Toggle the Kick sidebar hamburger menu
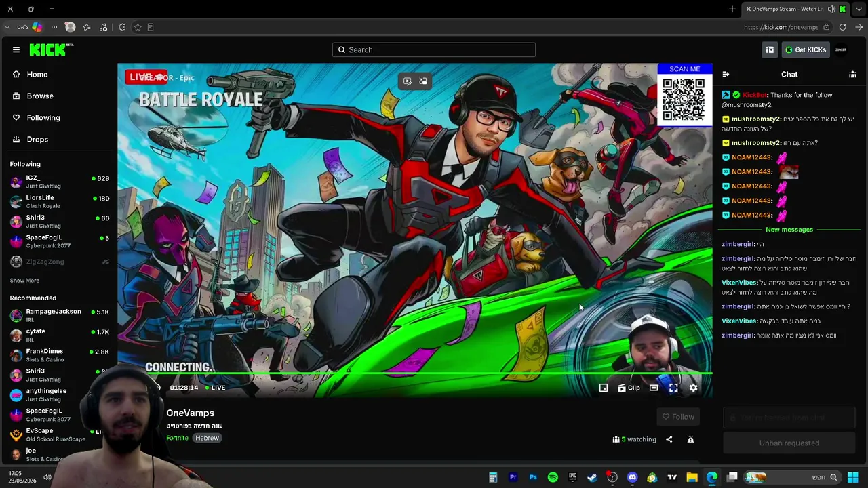 (16, 49)
